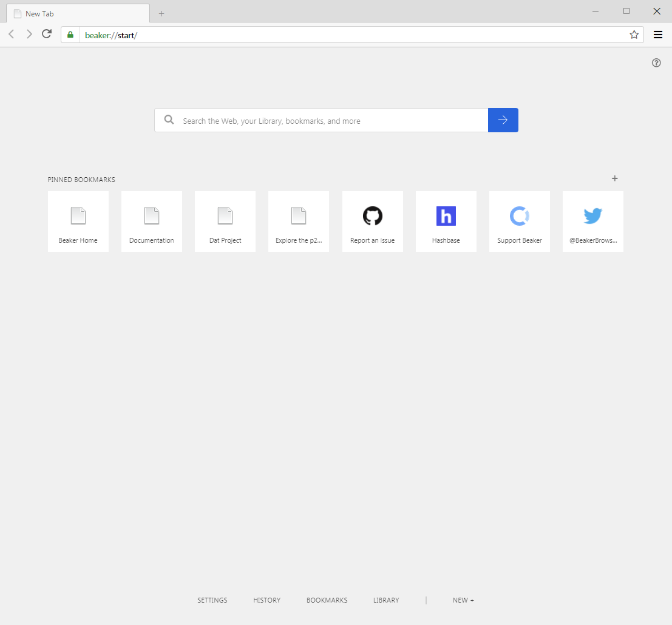Open the Hashbase bookmark tile

point(446,221)
